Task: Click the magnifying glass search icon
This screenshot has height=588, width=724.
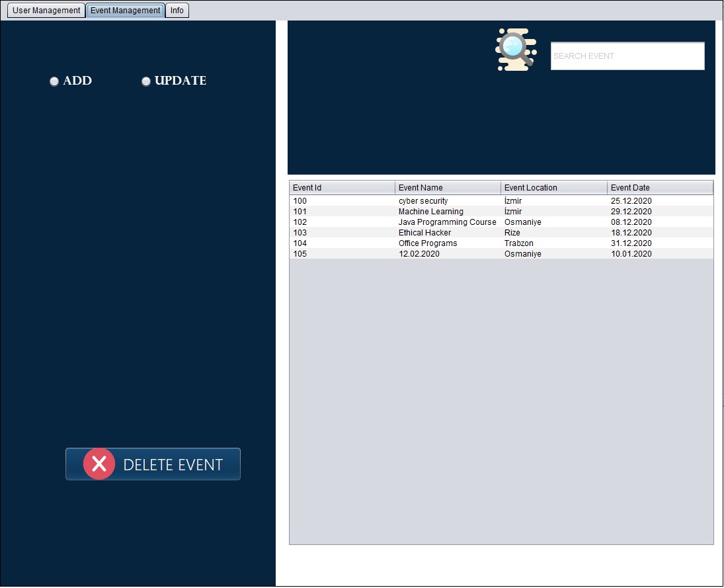Action: [x=516, y=50]
